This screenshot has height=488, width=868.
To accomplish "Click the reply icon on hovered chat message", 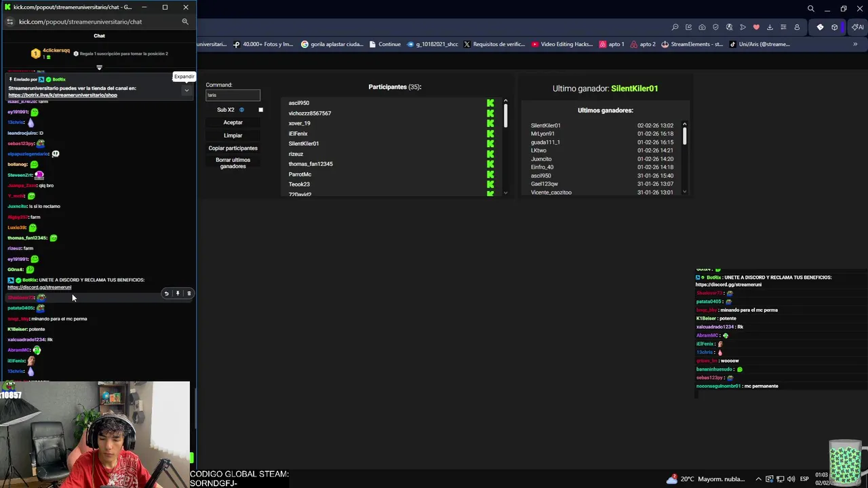I will pos(166,293).
